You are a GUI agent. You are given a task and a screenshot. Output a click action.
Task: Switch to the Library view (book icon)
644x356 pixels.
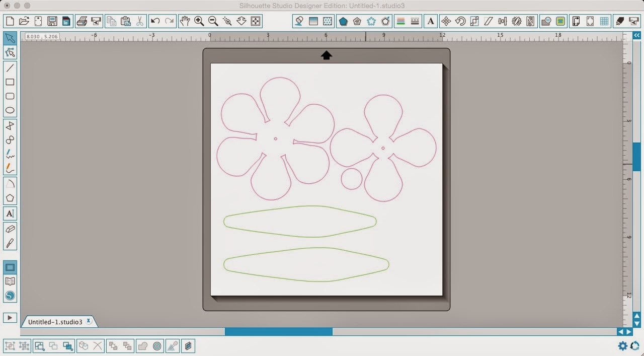(x=10, y=281)
